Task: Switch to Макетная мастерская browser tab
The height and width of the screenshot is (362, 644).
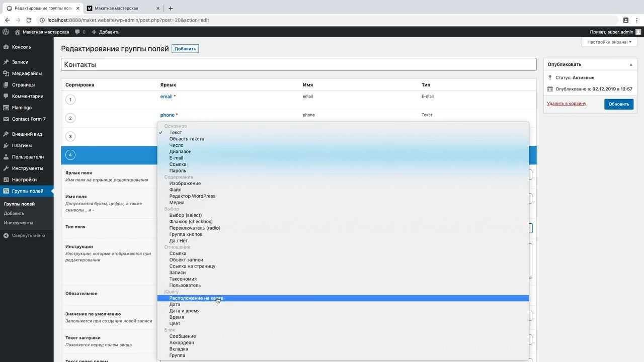Action: pyautogui.click(x=123, y=8)
